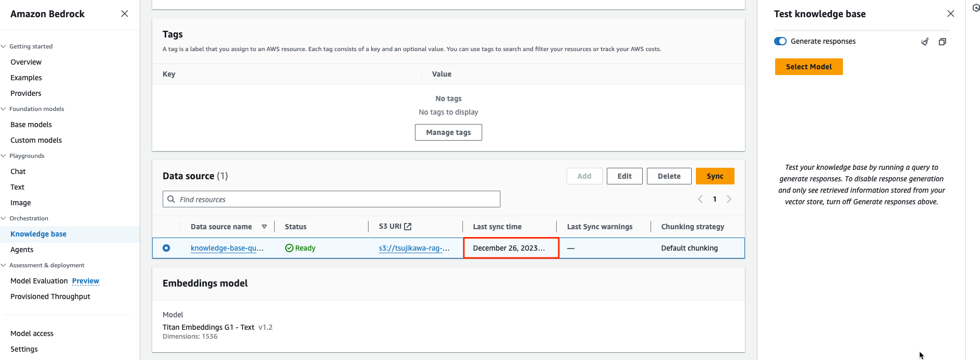The width and height of the screenshot is (980, 360).
Task: Click the Status column header
Action: tap(296, 227)
